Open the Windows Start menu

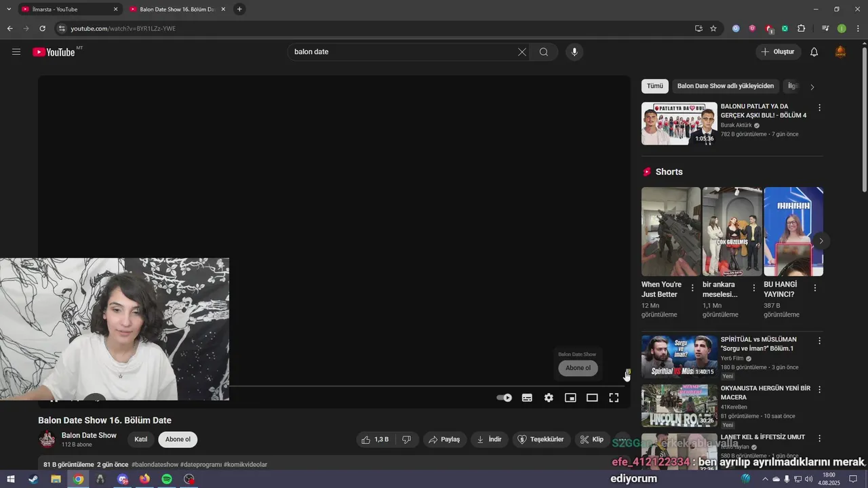point(11,479)
